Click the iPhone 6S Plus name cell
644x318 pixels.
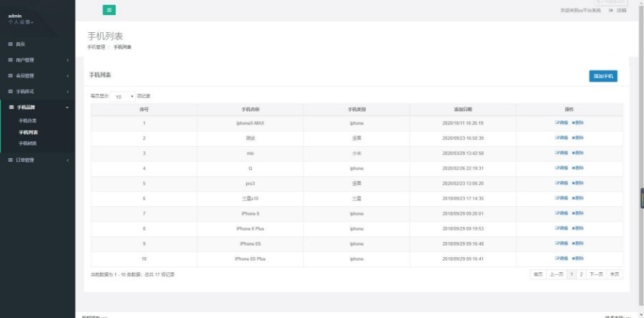[250, 259]
